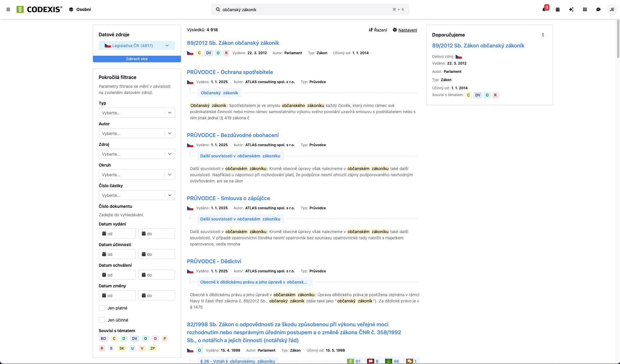620x364 pixels.
Task: Click the Czech flag on first result
Action: click(190, 53)
